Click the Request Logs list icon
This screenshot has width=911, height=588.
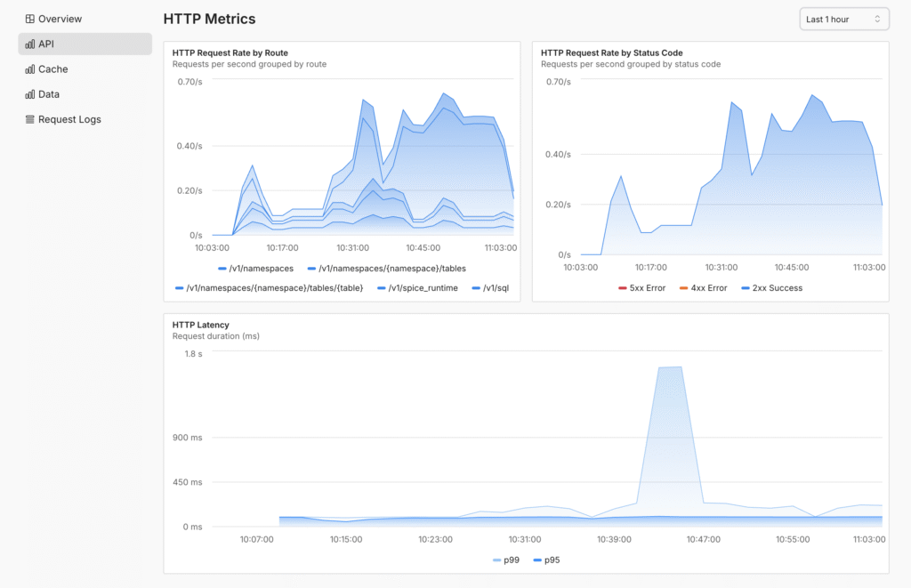pyautogui.click(x=30, y=119)
